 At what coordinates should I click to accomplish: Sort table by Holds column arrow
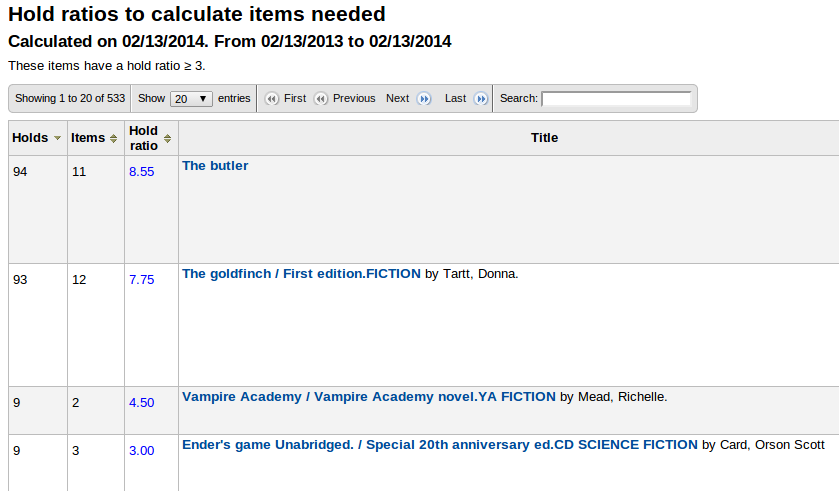pos(58,138)
